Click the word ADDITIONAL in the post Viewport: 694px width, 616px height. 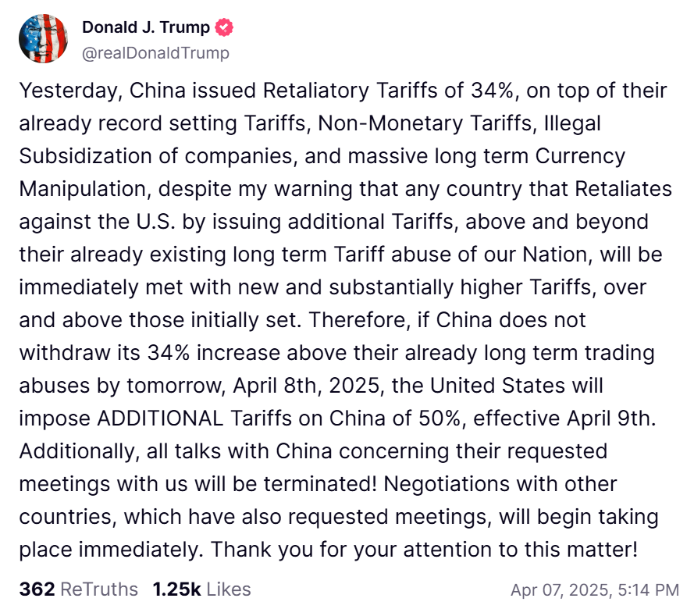pyautogui.click(x=160, y=418)
